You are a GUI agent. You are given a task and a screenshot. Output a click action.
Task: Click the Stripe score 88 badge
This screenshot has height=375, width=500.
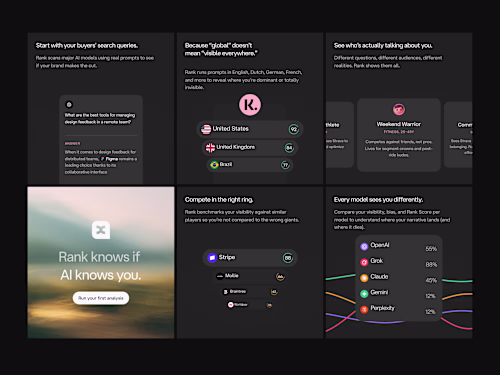click(x=288, y=258)
